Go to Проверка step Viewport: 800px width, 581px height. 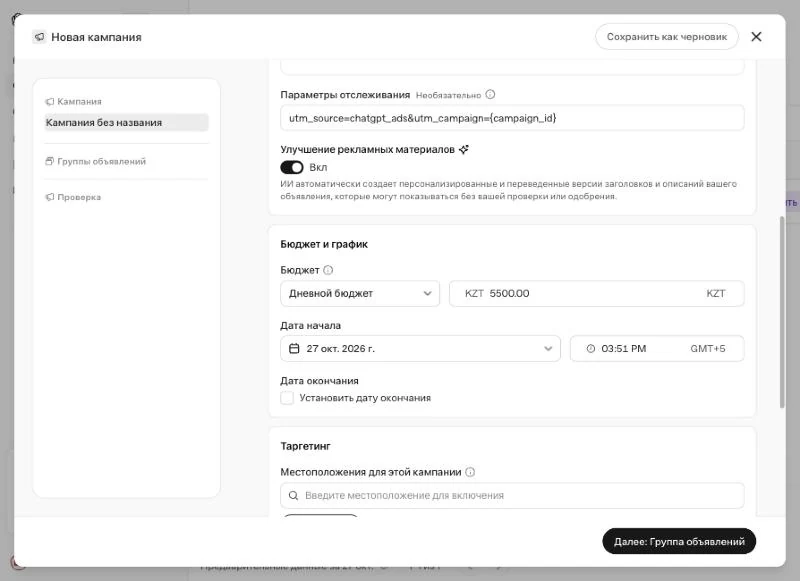[x=73, y=197]
